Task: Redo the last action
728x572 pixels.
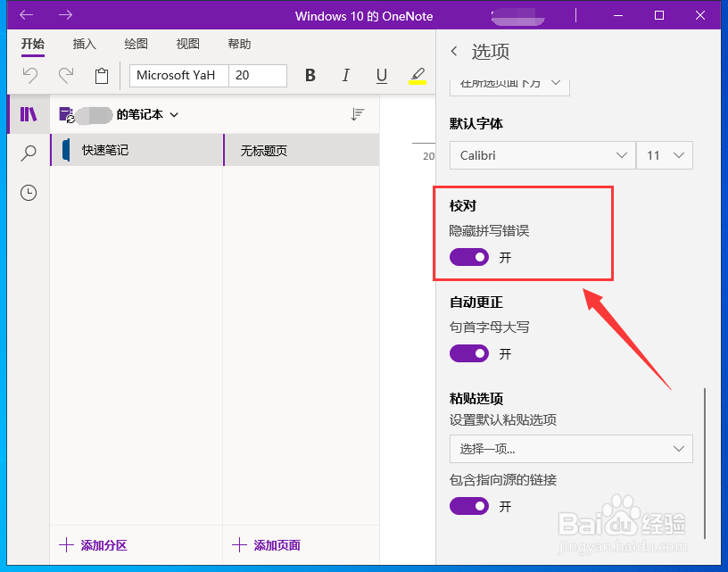Action: pos(66,75)
